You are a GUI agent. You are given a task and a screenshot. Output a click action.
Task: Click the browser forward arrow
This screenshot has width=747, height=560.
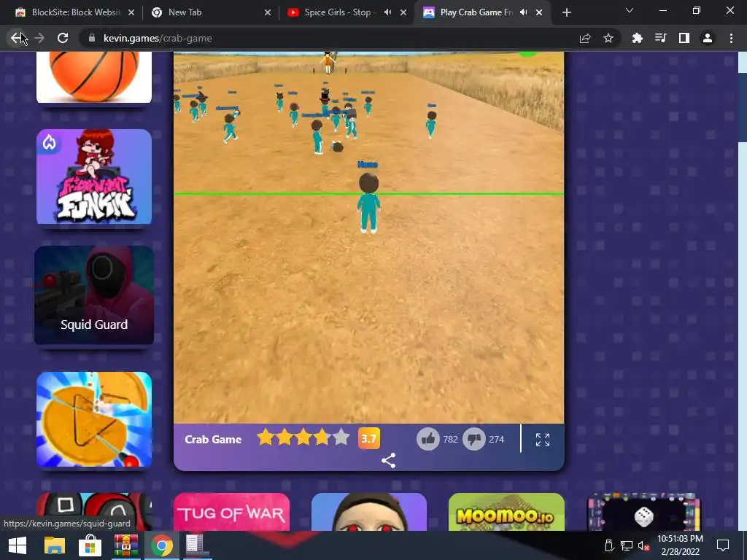39,38
